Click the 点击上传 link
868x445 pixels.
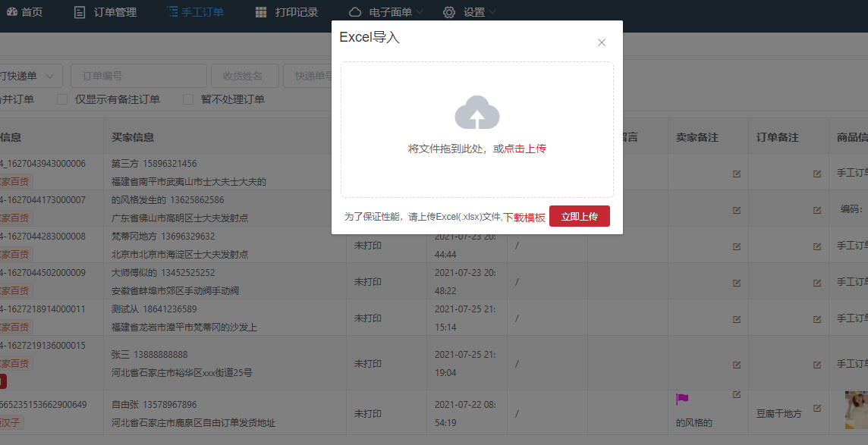click(525, 149)
